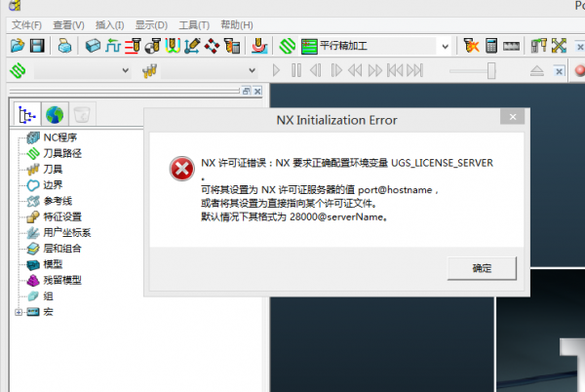Float the explorer panel with restore button

pos(247,91)
